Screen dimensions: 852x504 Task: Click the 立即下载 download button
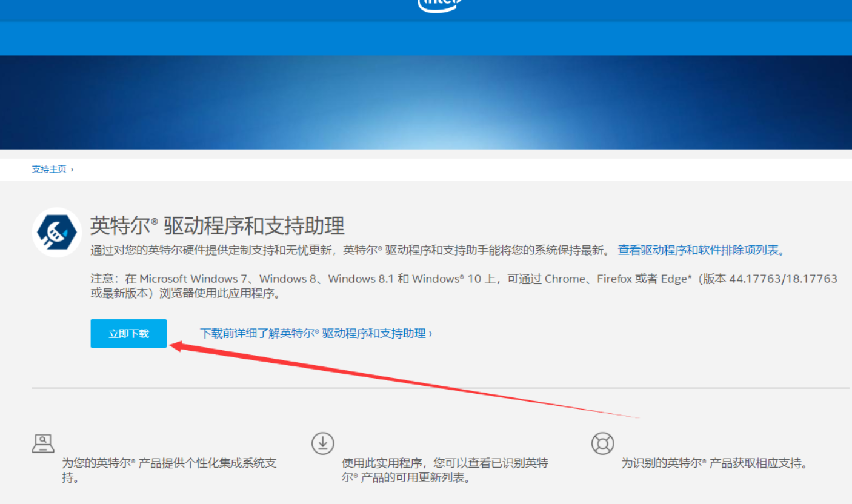128,334
